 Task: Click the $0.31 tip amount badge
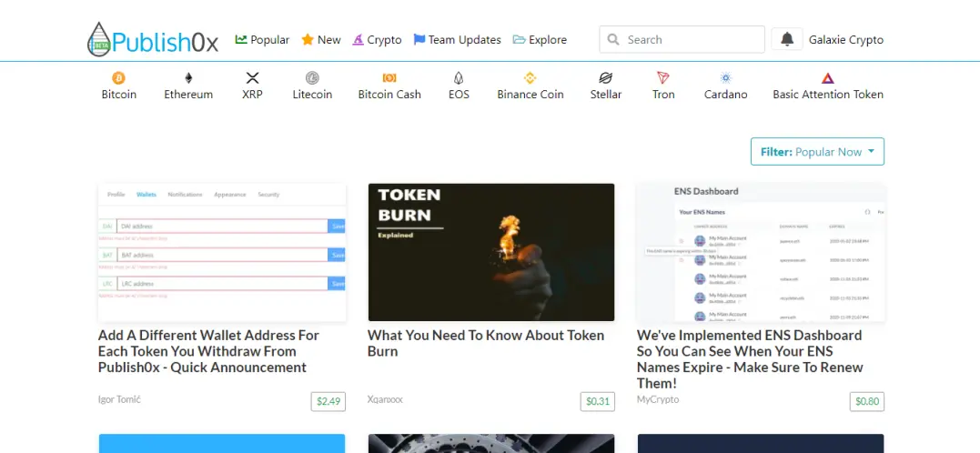click(598, 401)
